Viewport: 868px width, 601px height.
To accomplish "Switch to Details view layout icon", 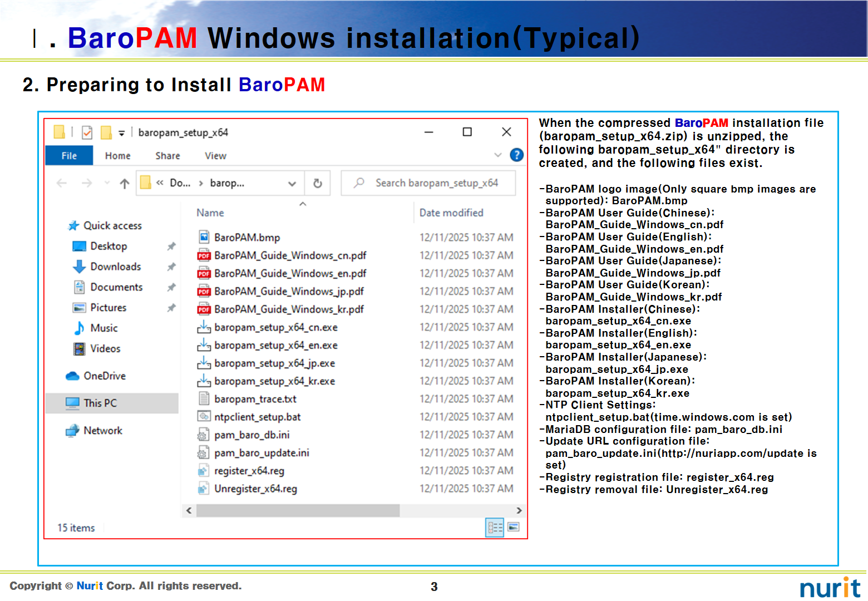I will click(x=495, y=528).
